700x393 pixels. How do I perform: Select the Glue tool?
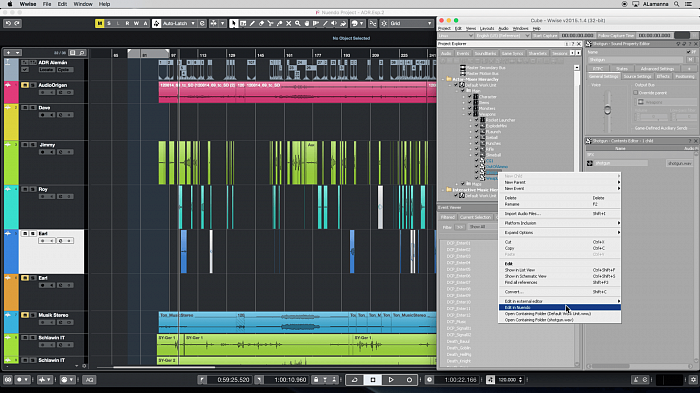point(279,23)
